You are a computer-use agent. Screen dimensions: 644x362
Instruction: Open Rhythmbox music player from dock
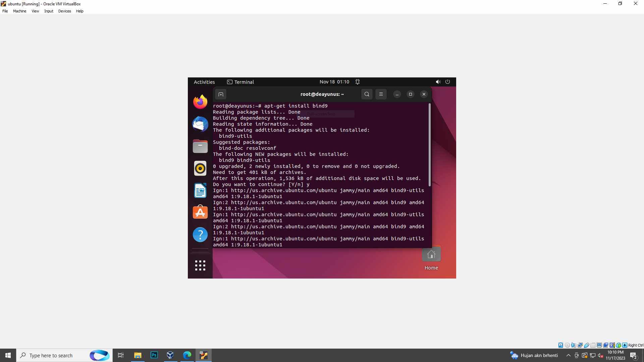tap(200, 168)
